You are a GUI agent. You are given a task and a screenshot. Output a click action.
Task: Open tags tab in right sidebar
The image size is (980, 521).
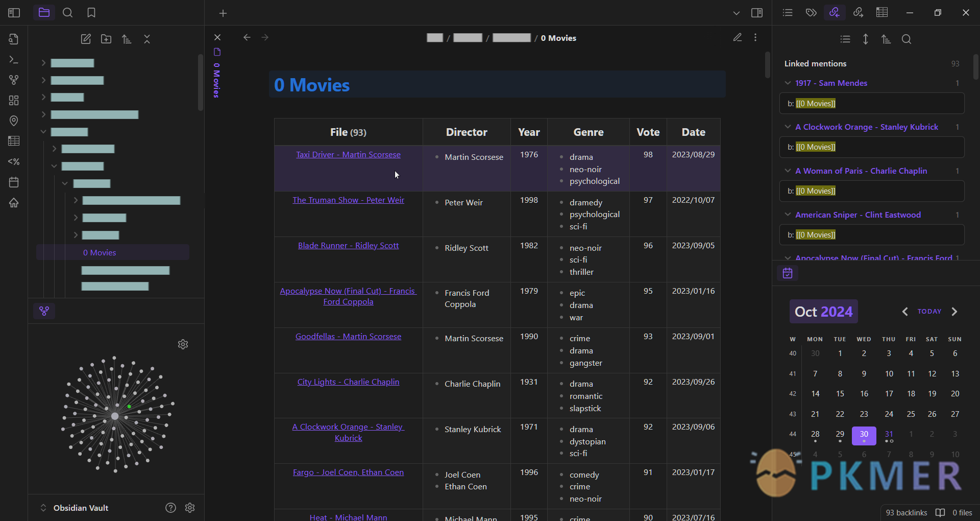coord(811,13)
